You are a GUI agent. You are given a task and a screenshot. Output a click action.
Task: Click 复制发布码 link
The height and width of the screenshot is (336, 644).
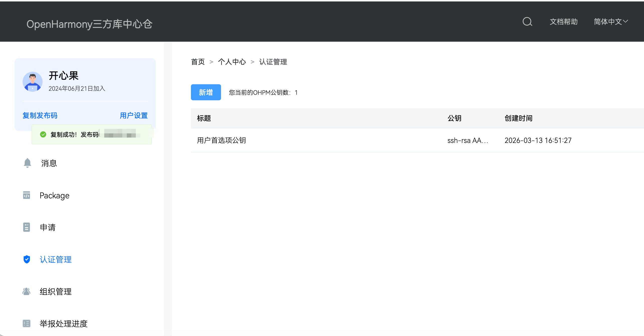[40, 115]
